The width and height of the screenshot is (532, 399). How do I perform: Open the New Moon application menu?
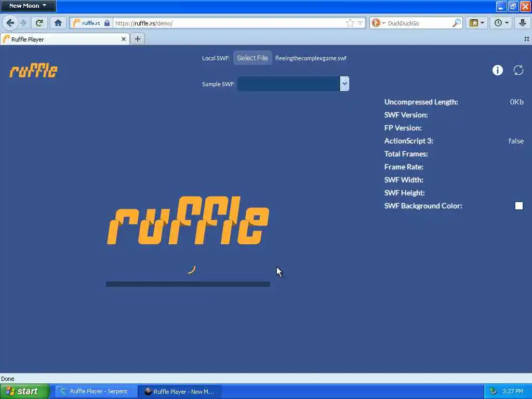click(28, 6)
